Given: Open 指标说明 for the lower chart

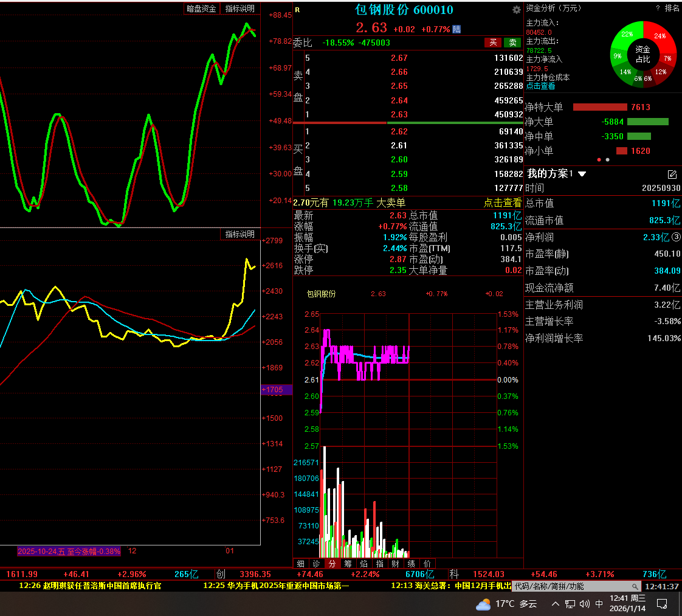Looking at the screenshot, I should point(240,234).
